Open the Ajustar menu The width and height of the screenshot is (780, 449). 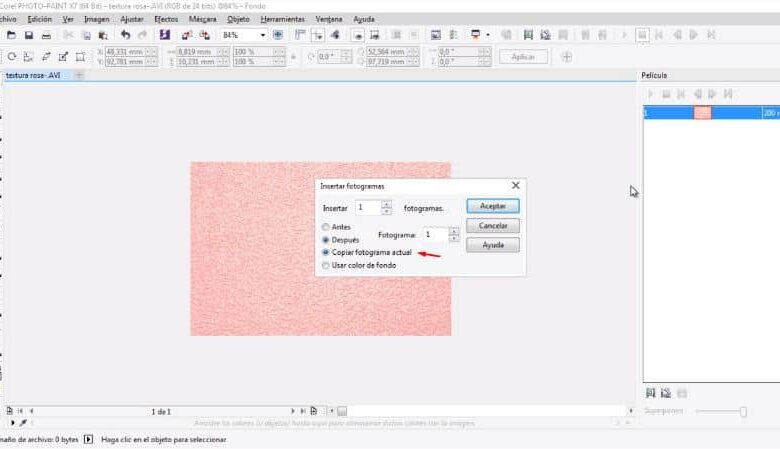point(132,19)
